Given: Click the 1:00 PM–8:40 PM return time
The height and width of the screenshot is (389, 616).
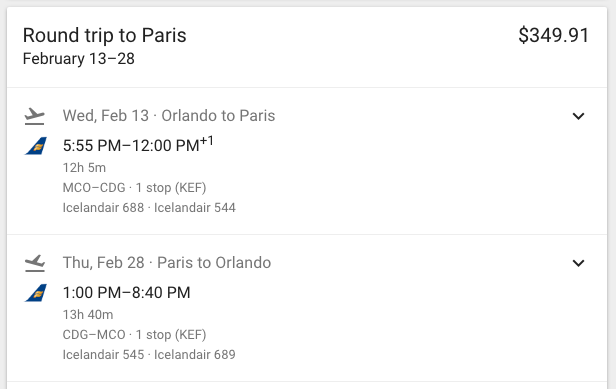Looking at the screenshot, I should click(x=126, y=293).
